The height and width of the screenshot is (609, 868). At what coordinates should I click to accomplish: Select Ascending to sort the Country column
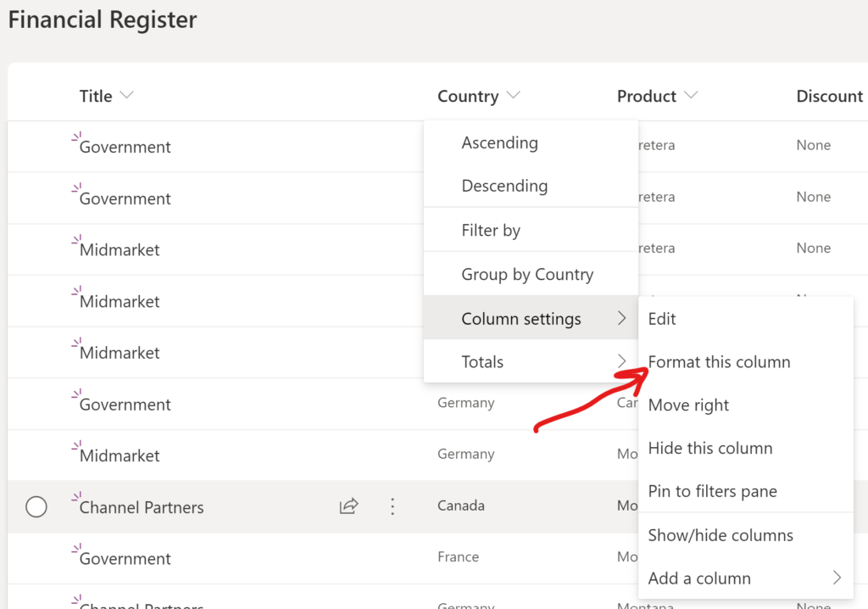click(x=500, y=142)
